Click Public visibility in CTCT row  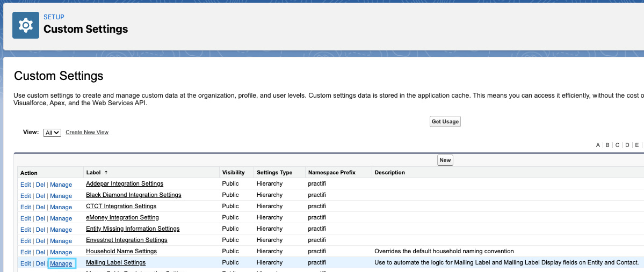(230, 206)
